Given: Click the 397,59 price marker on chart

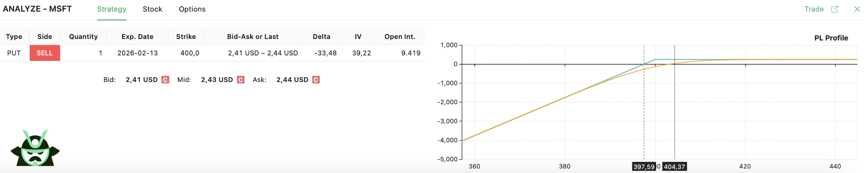Looking at the screenshot, I should coord(644,167).
